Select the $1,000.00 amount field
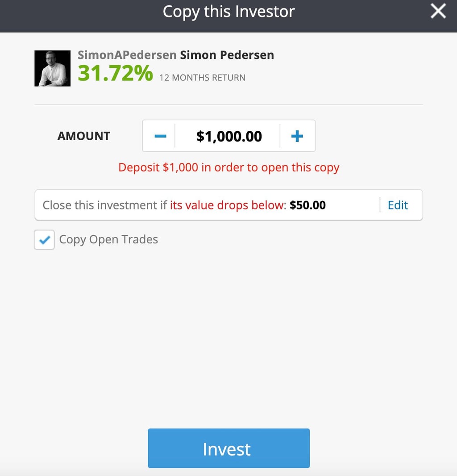Image resolution: width=457 pixels, height=476 pixels. coord(228,136)
